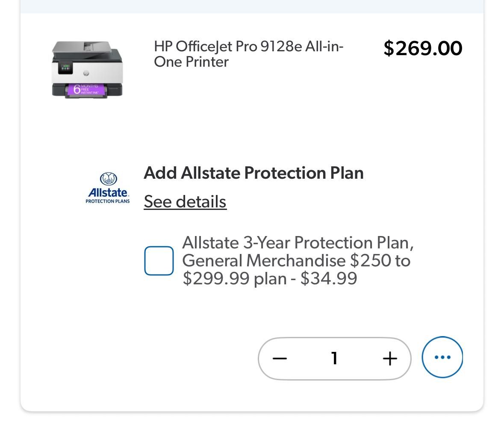Open See details for the protection plan
The image size is (504, 425).
(185, 201)
